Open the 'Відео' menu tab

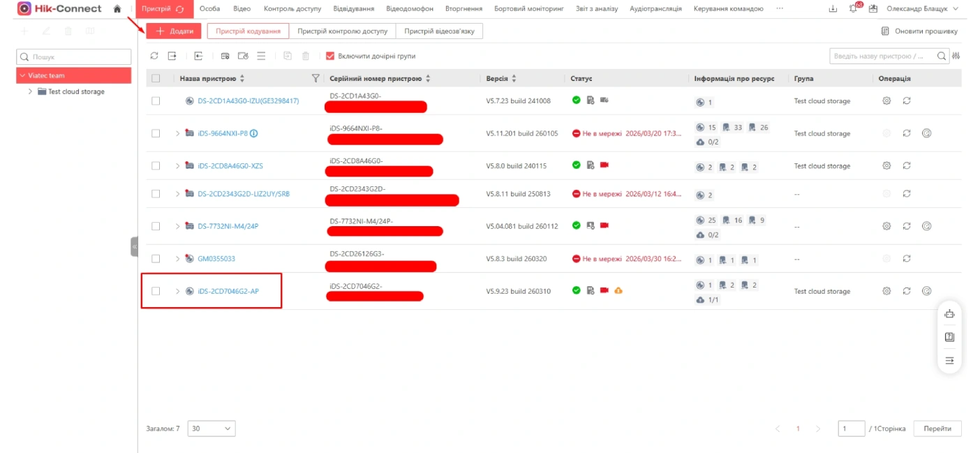(x=242, y=8)
